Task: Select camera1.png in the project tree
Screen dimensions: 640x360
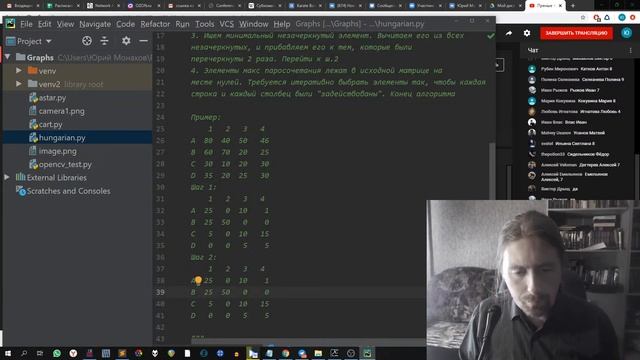Action: coord(61,111)
